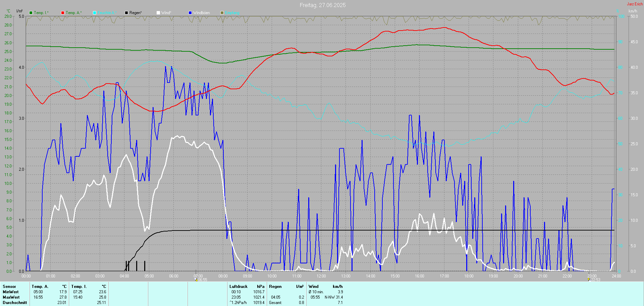Screen dimensions: 644x306
Task: Click the outdoor maximum value '27.8'
Action: [x=63, y=297]
